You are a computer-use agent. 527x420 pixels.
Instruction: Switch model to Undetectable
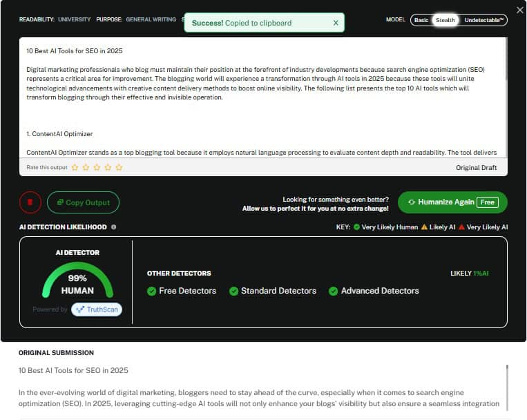coord(483,20)
